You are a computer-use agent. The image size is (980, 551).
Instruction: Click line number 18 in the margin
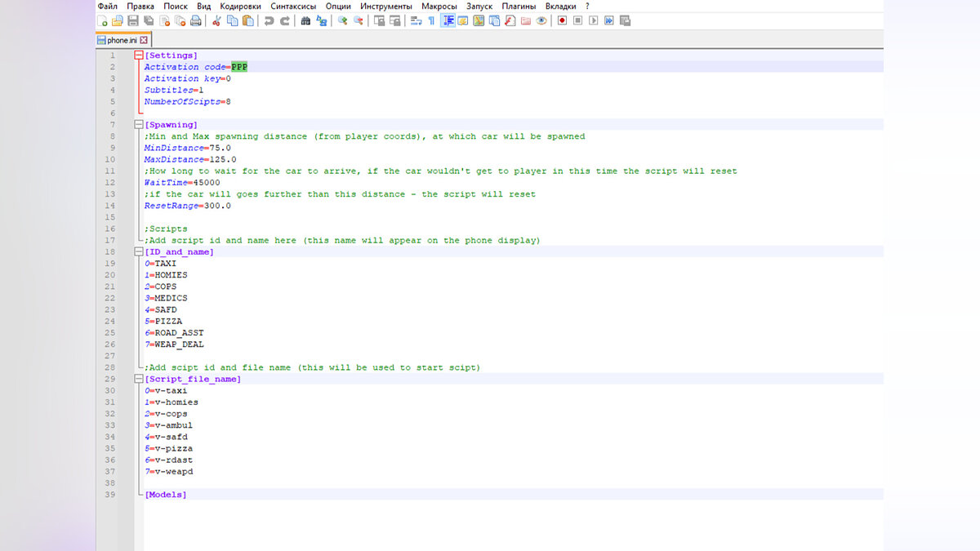(x=111, y=252)
